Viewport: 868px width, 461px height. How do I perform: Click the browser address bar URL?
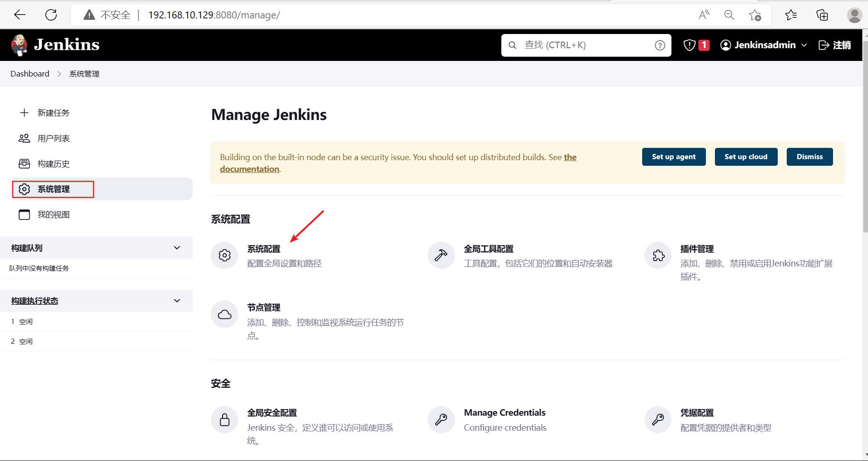214,15
